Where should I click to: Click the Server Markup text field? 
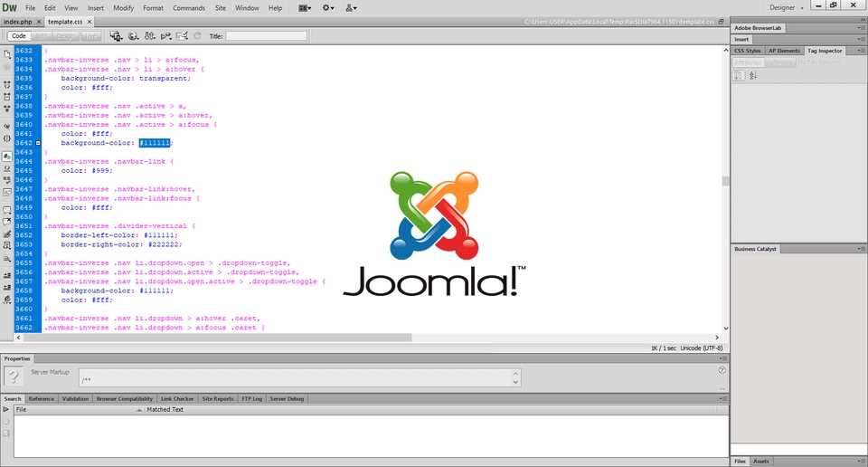pos(299,377)
